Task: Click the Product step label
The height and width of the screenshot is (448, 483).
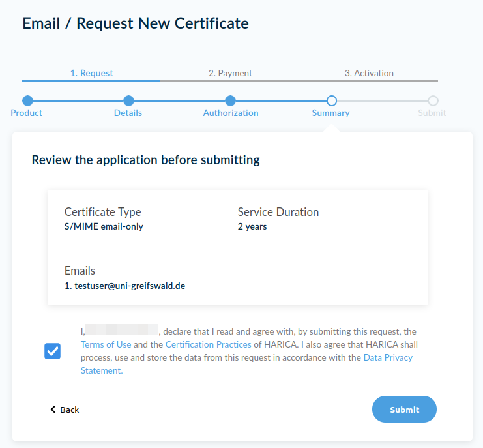Action: tap(27, 113)
